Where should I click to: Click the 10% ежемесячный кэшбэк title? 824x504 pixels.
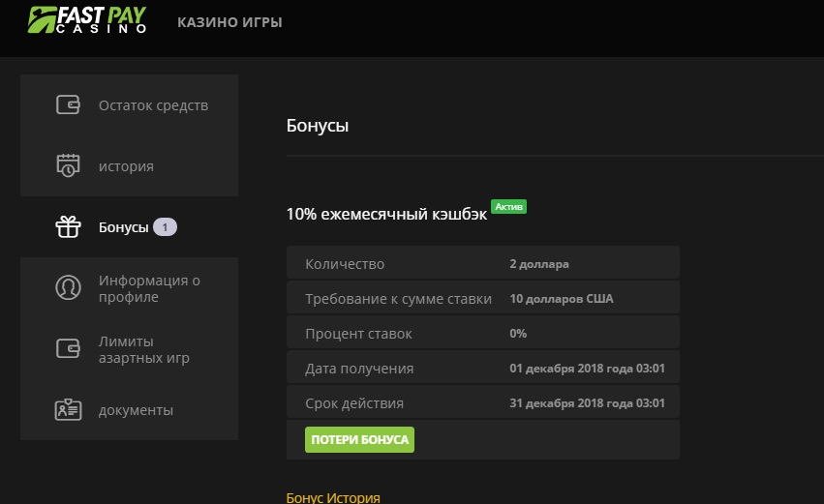click(386, 214)
